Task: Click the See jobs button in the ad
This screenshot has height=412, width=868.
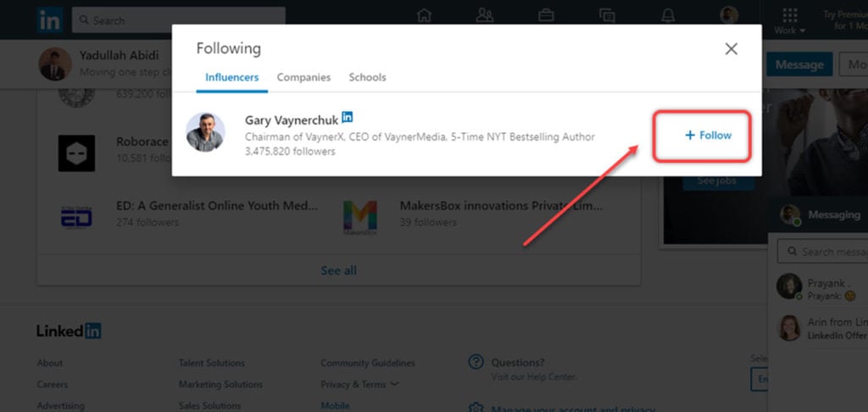Action: point(719,181)
